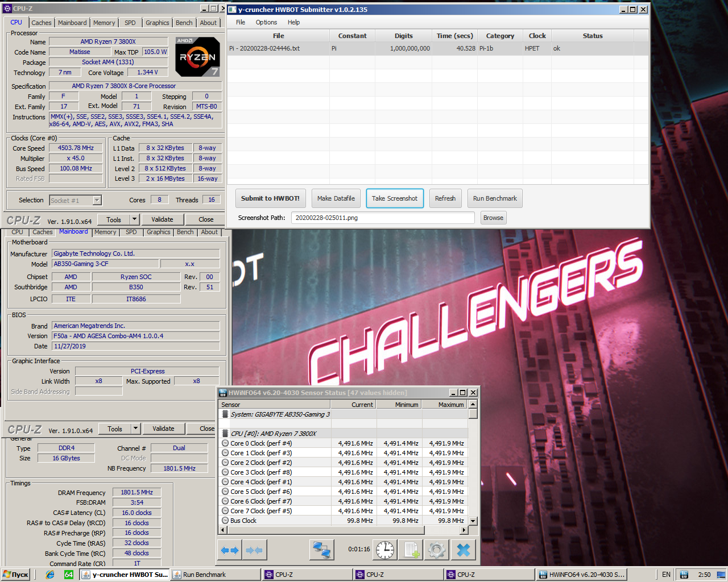The height and width of the screenshot is (582, 728).
Task: Click HWiNFO shrink-view inward arrows icon
Action: tap(254, 550)
